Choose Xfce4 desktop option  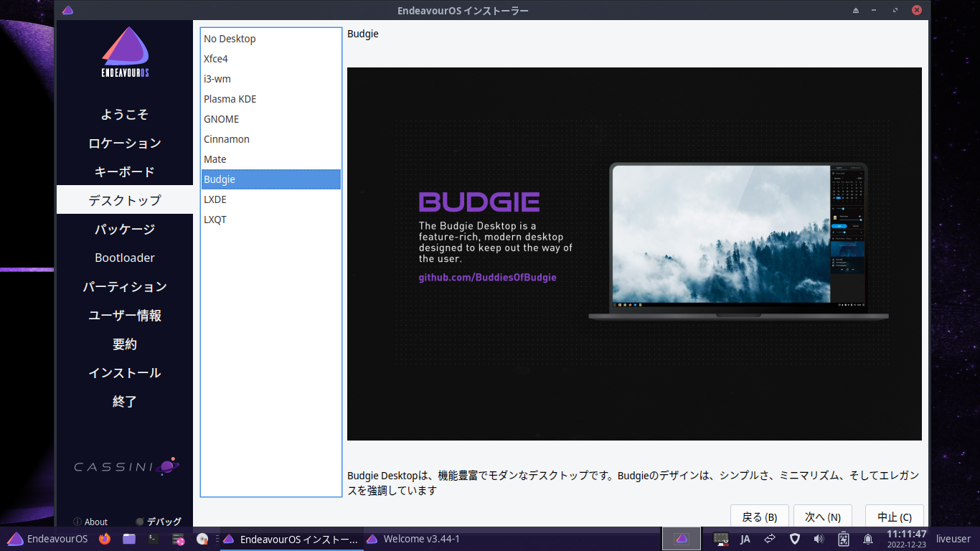[270, 59]
